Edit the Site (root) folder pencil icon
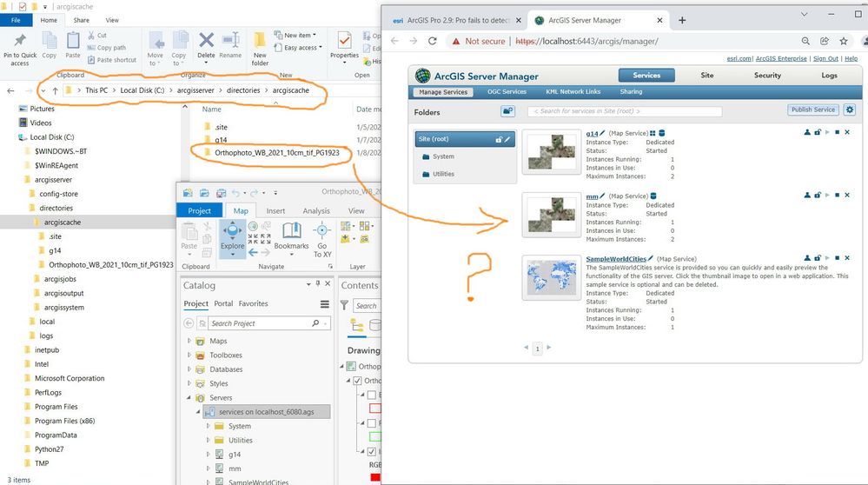This screenshot has width=868, height=485. click(x=507, y=140)
